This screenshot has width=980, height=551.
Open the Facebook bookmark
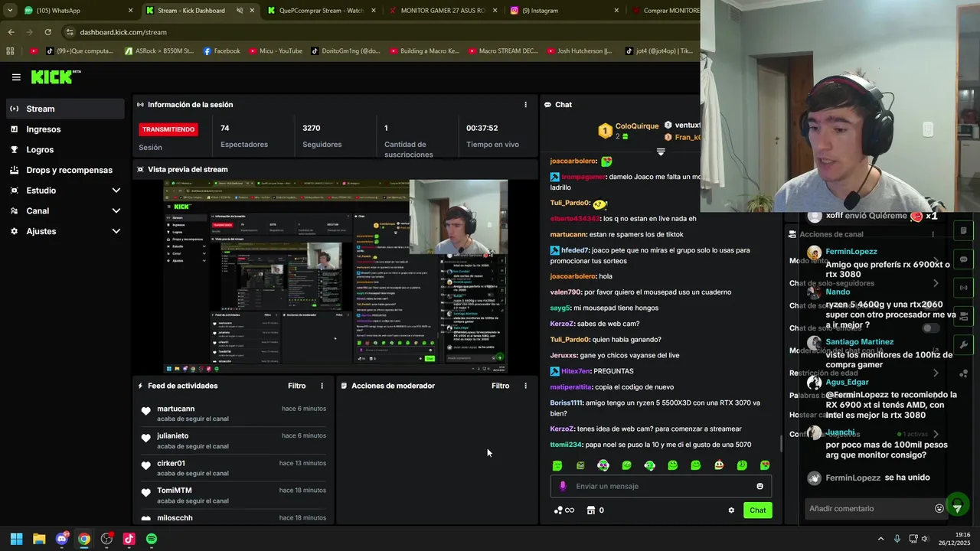[221, 51]
